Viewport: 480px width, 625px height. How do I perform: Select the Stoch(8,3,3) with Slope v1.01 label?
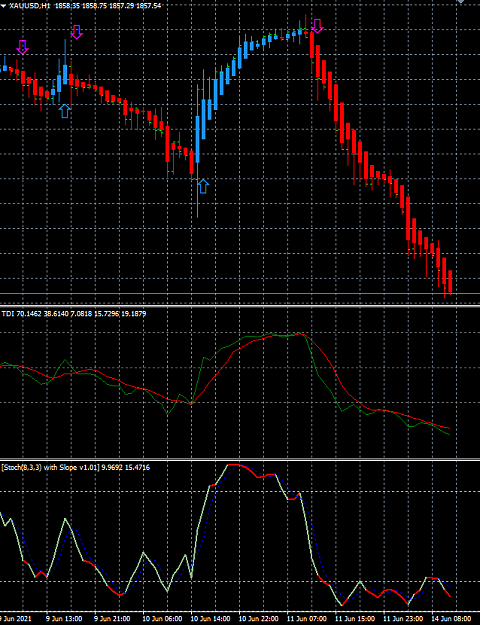pos(76,468)
